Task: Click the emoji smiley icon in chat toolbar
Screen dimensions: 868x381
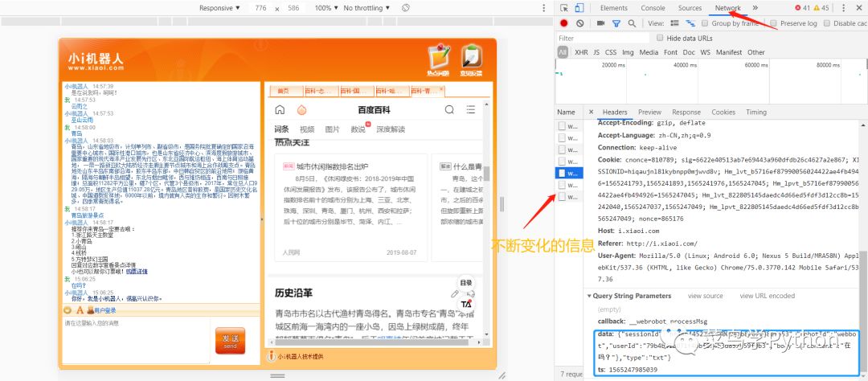Action: [x=68, y=310]
